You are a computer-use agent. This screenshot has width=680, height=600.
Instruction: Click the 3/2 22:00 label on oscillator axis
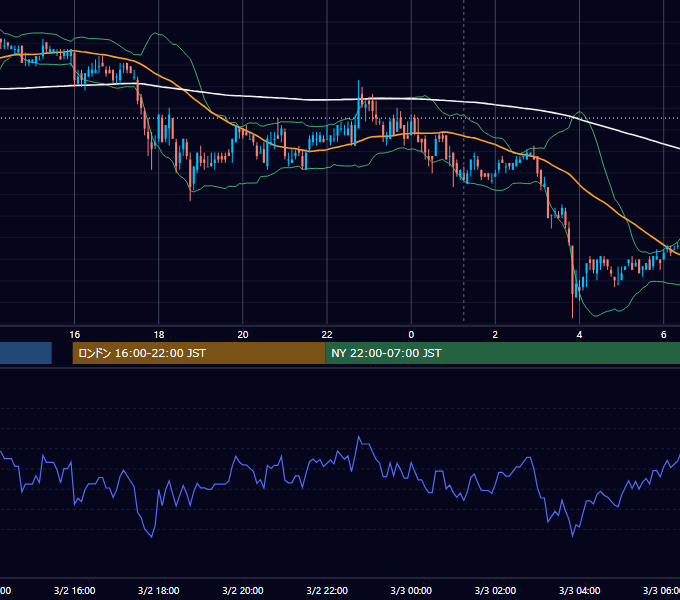327,590
